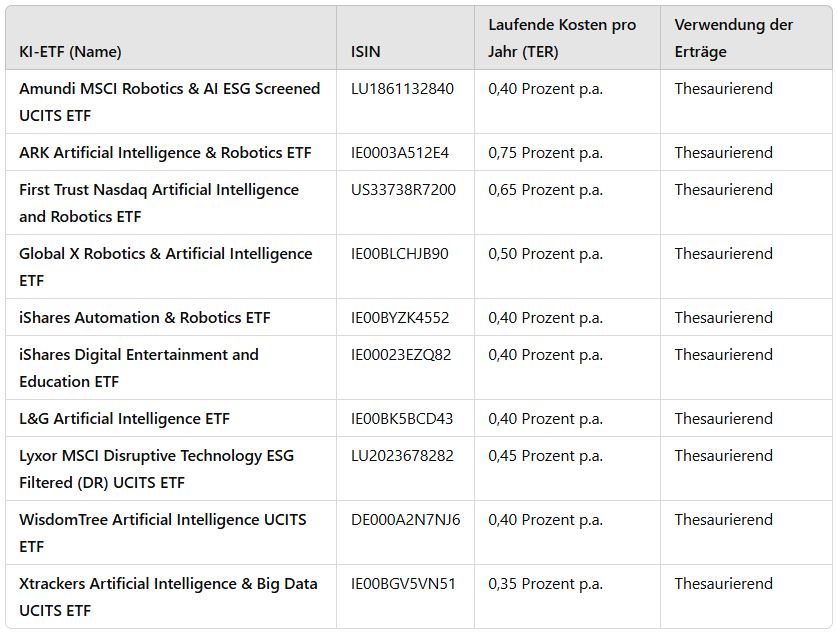This screenshot has width=837, height=634.
Task: Select Global X Robotics & Artificial Intelligence ETF
Action: point(165,267)
